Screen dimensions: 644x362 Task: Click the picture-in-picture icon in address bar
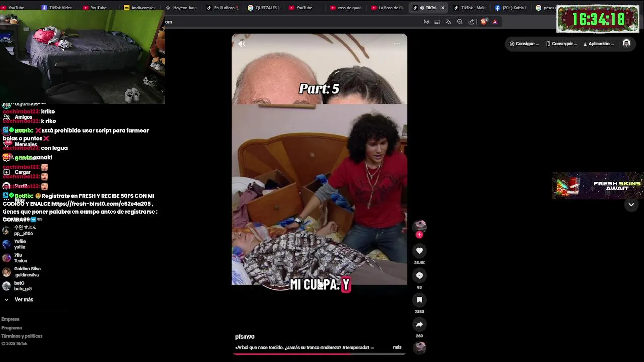[437, 22]
